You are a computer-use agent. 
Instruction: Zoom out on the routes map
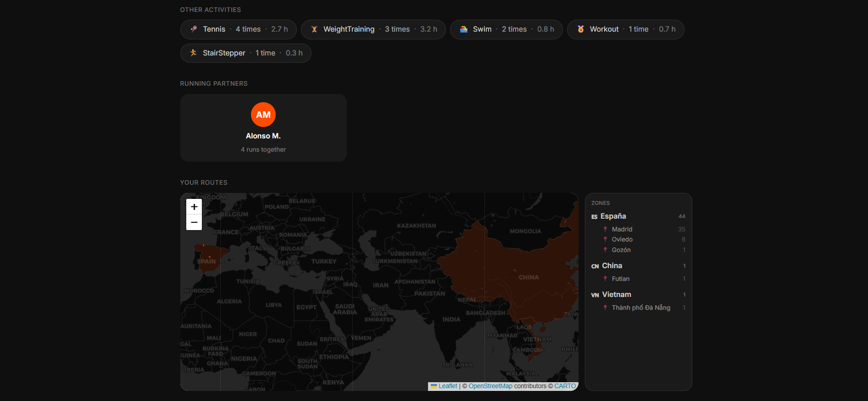tap(194, 222)
